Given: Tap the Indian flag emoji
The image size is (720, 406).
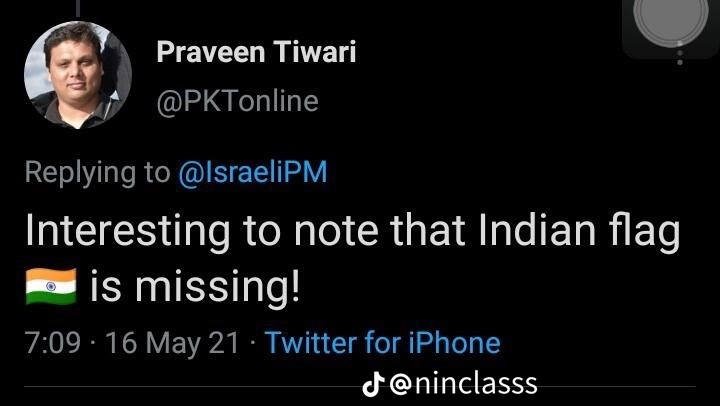Looking at the screenshot, I should tap(50, 289).
